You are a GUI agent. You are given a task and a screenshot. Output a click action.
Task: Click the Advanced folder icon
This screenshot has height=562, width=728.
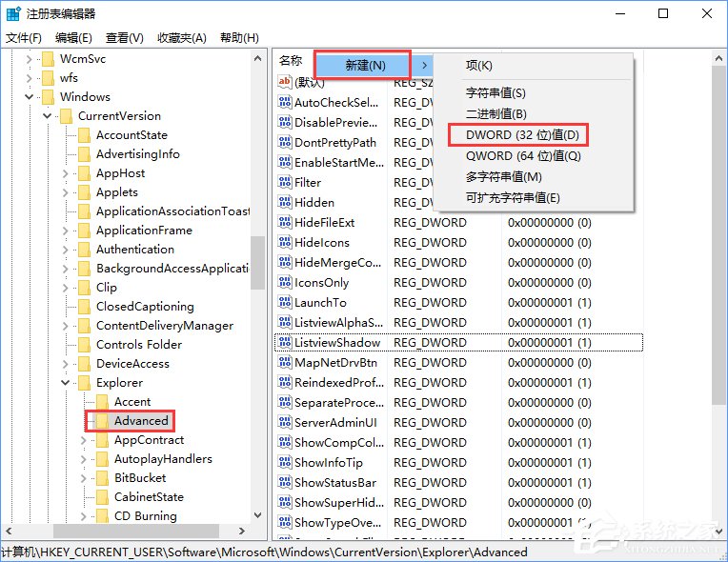click(102, 421)
